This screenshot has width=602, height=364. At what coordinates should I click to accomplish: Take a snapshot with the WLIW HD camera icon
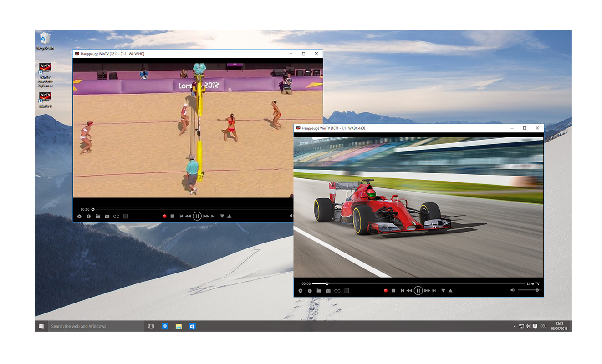pyautogui.click(x=107, y=217)
